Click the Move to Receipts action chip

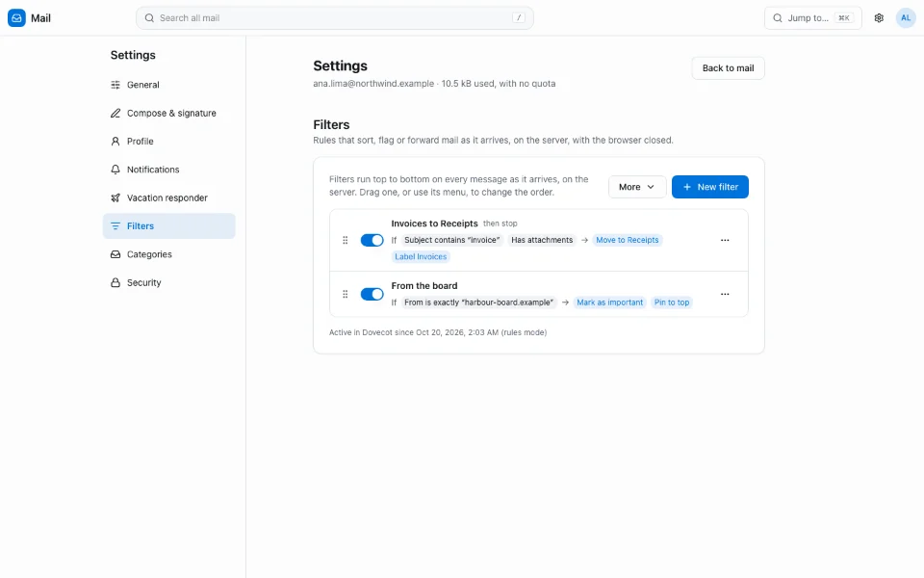click(x=627, y=240)
